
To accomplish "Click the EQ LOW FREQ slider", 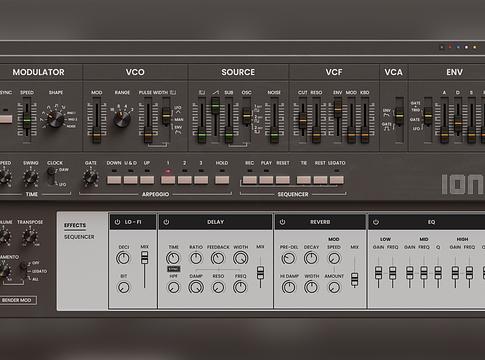I will click(393, 273).
